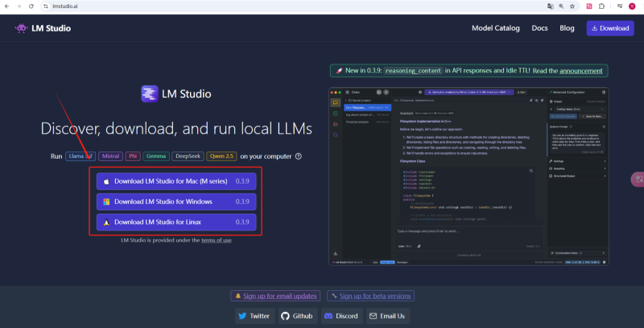Join the Discord community link
This screenshot has height=328, width=644.
[x=341, y=316]
